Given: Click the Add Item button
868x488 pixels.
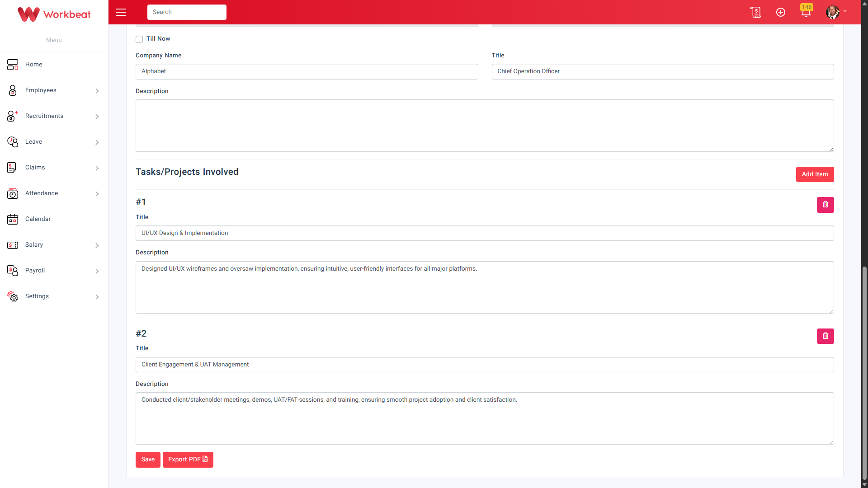Looking at the screenshot, I should pyautogui.click(x=815, y=174).
